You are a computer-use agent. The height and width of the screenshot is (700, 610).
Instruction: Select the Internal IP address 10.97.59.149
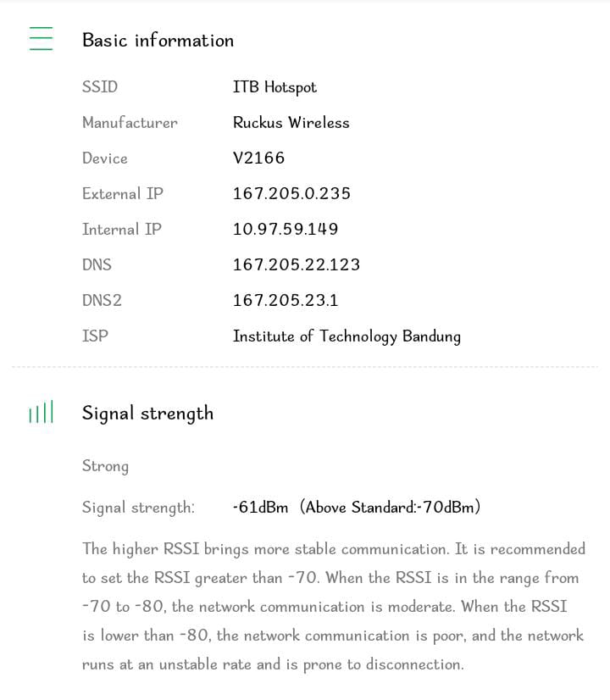286,230
